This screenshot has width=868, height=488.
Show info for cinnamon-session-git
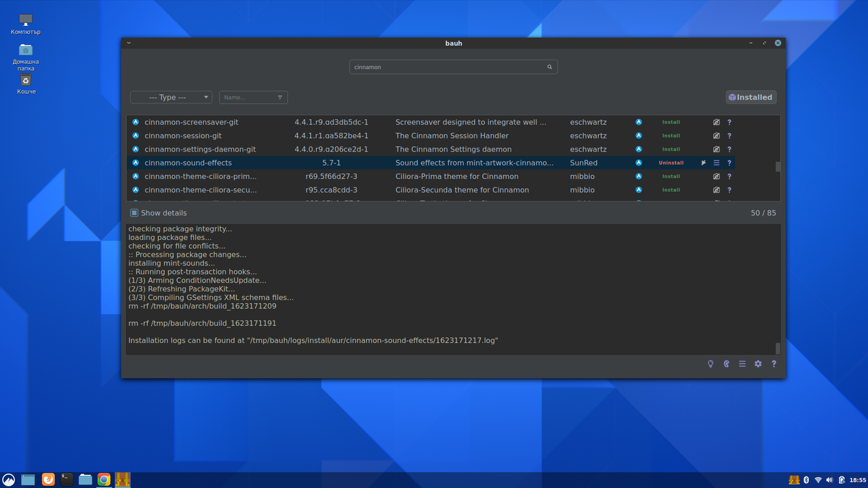tap(730, 136)
